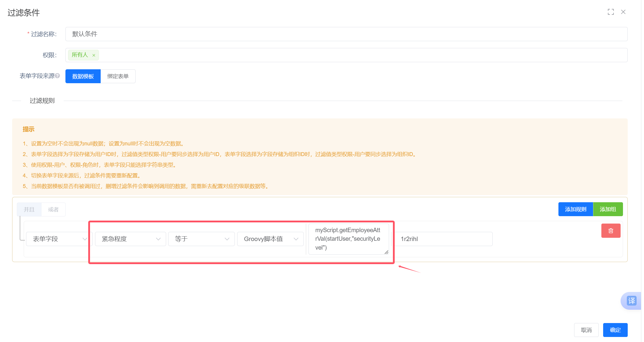Click the Groovy script textarea resize handle

click(x=386, y=252)
